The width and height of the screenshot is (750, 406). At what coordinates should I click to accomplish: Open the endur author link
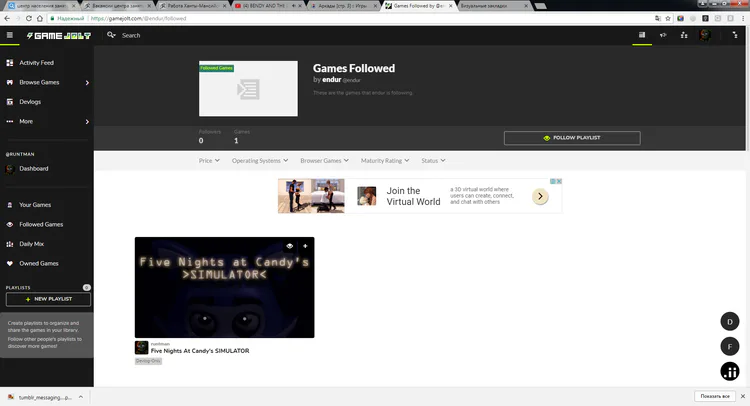[x=331, y=80]
